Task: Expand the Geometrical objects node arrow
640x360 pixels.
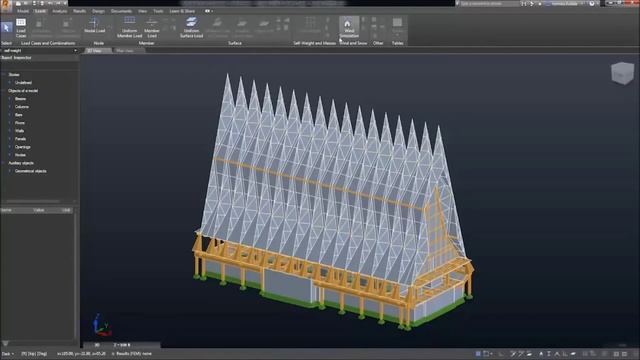Action: [10, 171]
